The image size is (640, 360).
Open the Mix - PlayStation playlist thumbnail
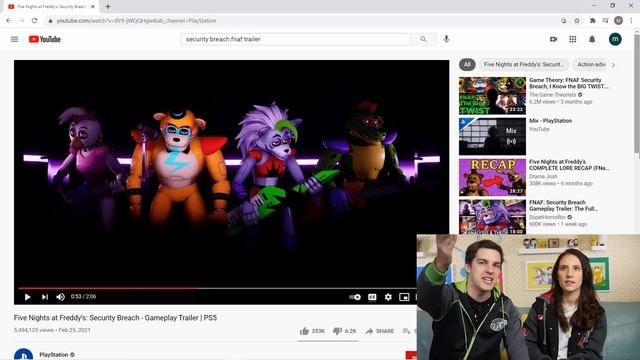[x=492, y=137]
